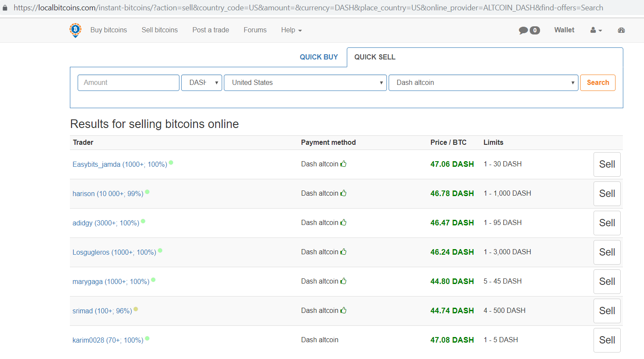Click green online status dot beside adidgy

[143, 221]
